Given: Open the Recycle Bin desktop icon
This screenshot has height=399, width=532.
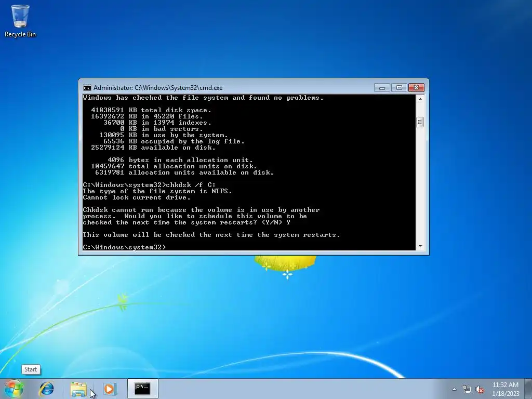Looking at the screenshot, I should point(20,21).
